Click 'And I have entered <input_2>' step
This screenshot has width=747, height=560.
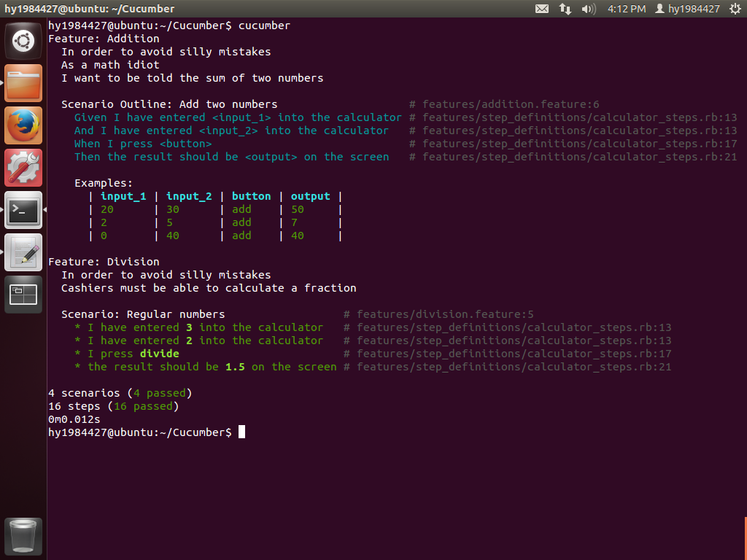click(x=231, y=131)
